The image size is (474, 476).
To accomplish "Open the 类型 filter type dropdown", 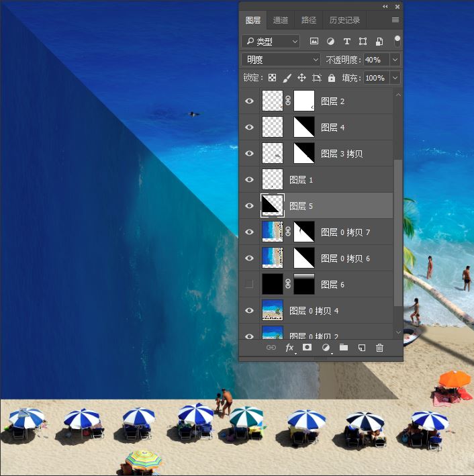I will (271, 41).
